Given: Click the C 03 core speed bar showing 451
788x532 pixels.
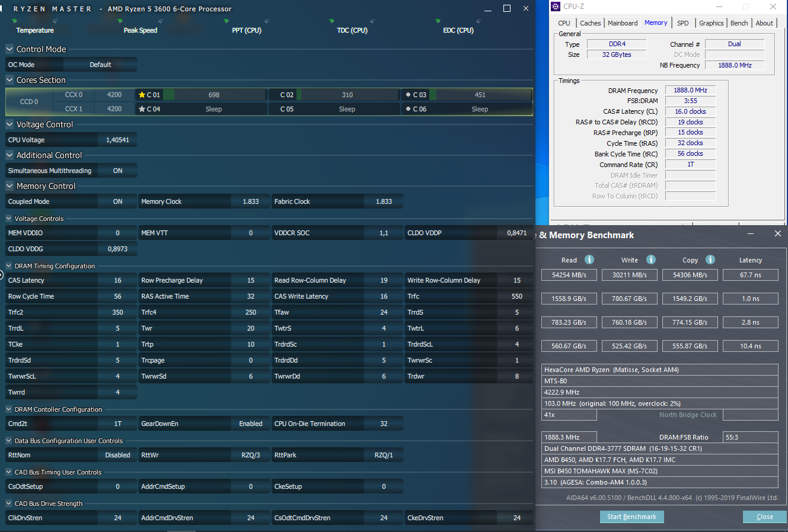Looking at the screenshot, I should pos(480,95).
